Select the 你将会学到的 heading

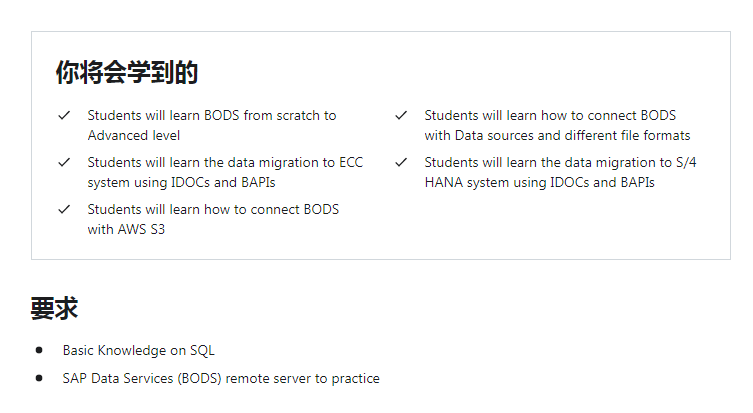click(127, 73)
